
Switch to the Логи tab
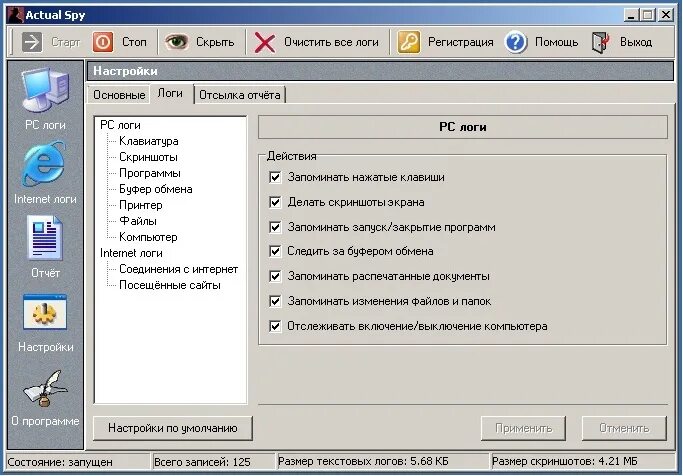click(x=170, y=93)
